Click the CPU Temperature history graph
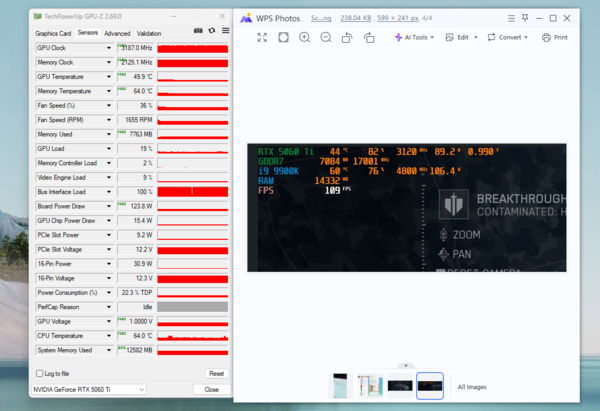 [x=192, y=336]
